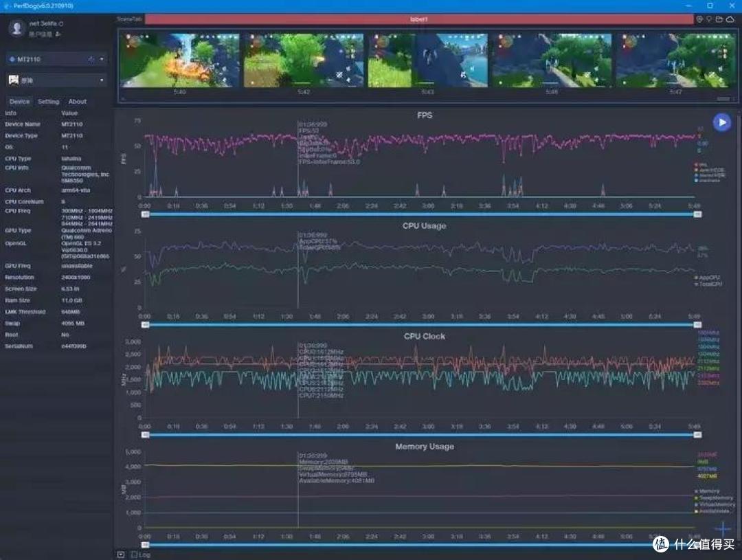The width and height of the screenshot is (742, 560).
Task: Open the screenshot thumbnail at 5:47
Action: (x=676, y=60)
